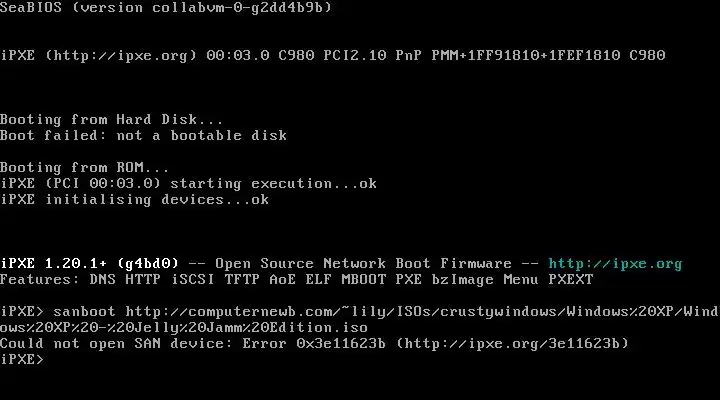Screen dimensions: 720x400
Task: Click the 'Booting from ROM...' text
Action: click(x=84, y=168)
